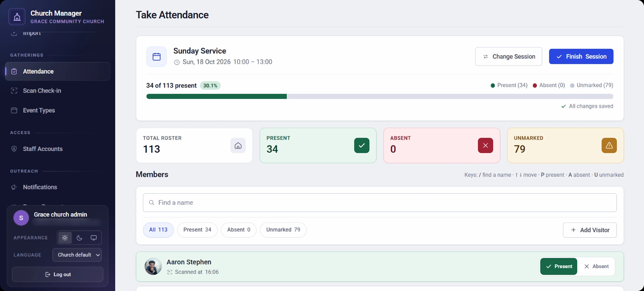
Task: Click Grace church admin user name
Action: coord(61,215)
